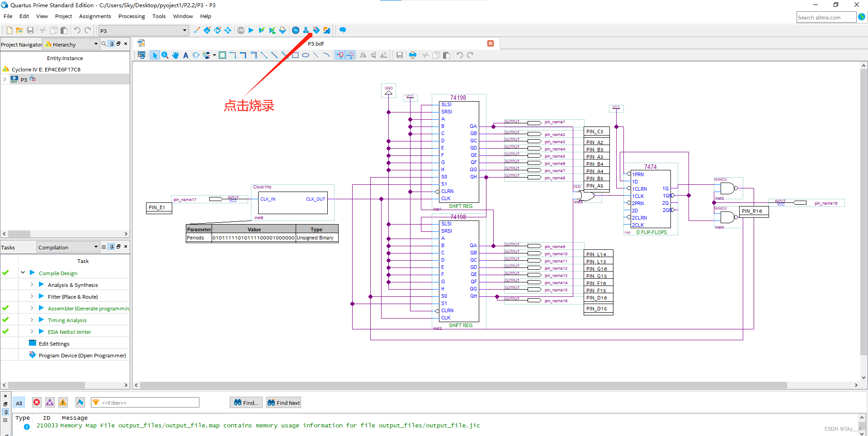
Task: Select the Block tool rectangle icon
Action: coord(222,55)
